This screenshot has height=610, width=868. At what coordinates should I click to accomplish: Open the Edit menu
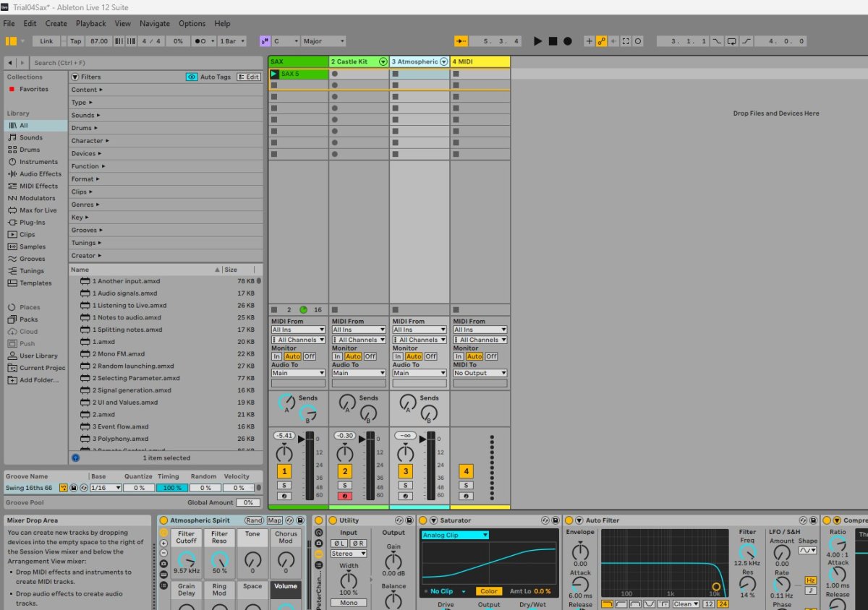pos(30,24)
